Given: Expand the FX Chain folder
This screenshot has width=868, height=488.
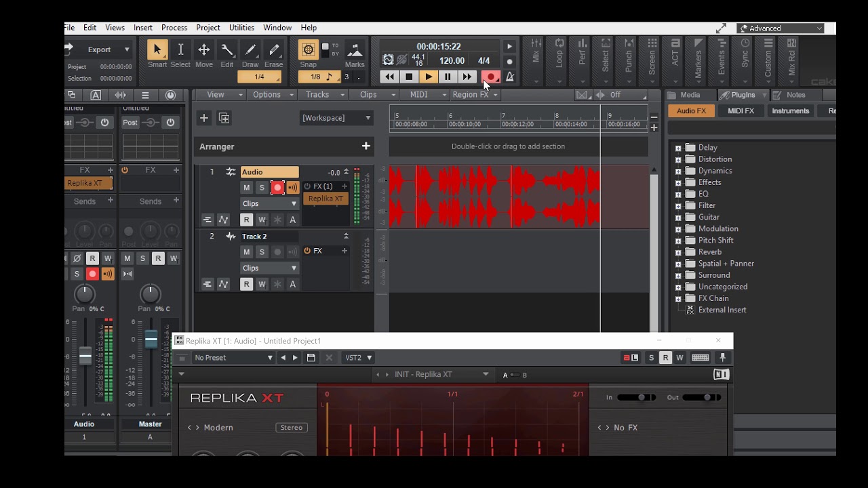Looking at the screenshot, I should (678, 298).
